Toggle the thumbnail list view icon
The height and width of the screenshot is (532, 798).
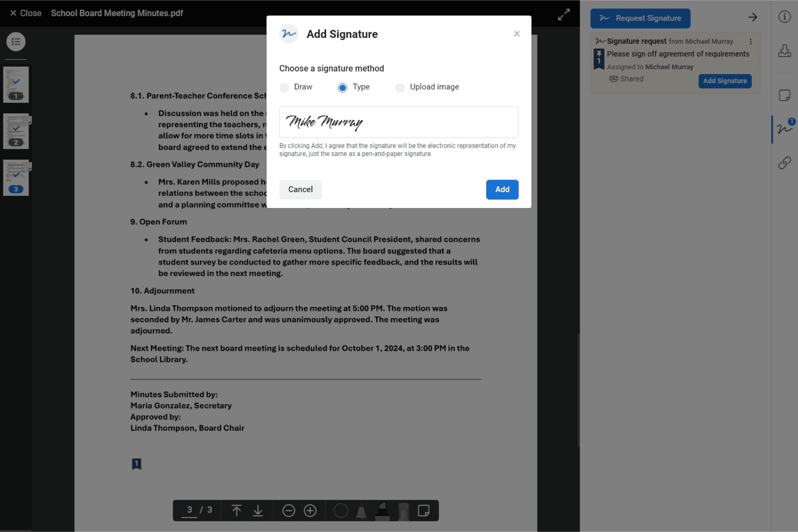pos(16,42)
